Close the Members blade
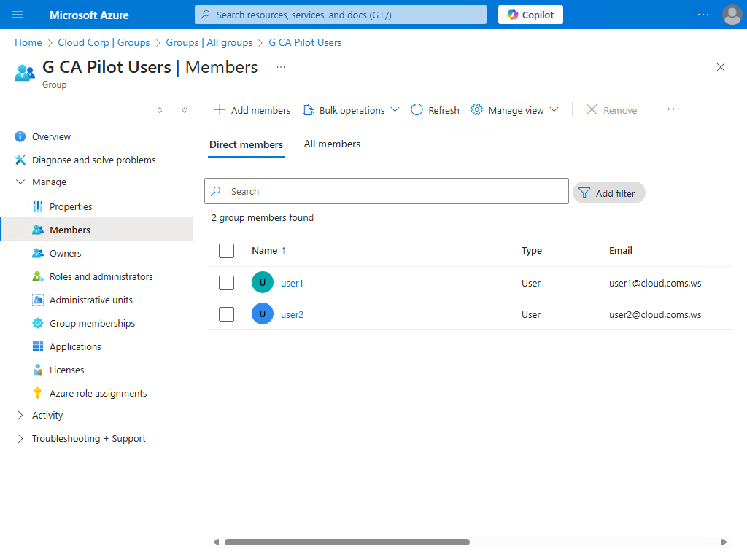This screenshot has width=747, height=560. pyautogui.click(x=720, y=67)
